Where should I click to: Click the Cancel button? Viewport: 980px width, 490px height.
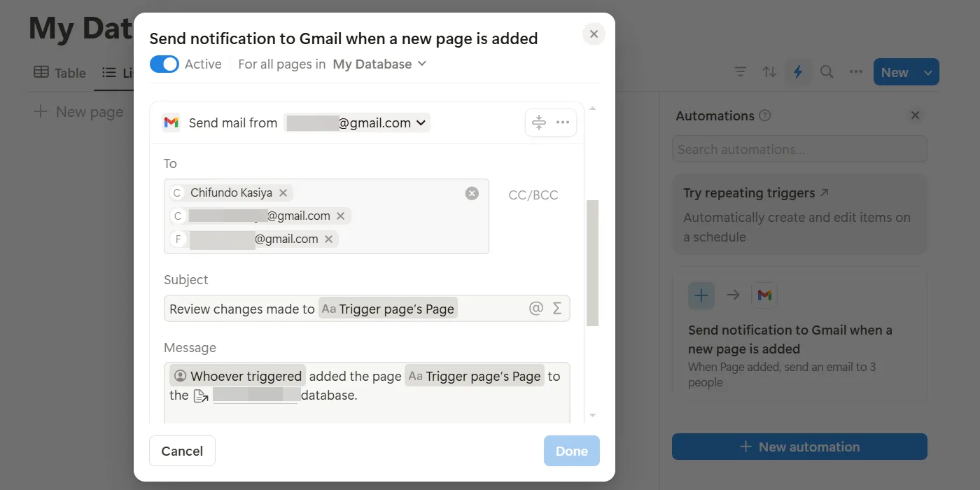pos(182,451)
